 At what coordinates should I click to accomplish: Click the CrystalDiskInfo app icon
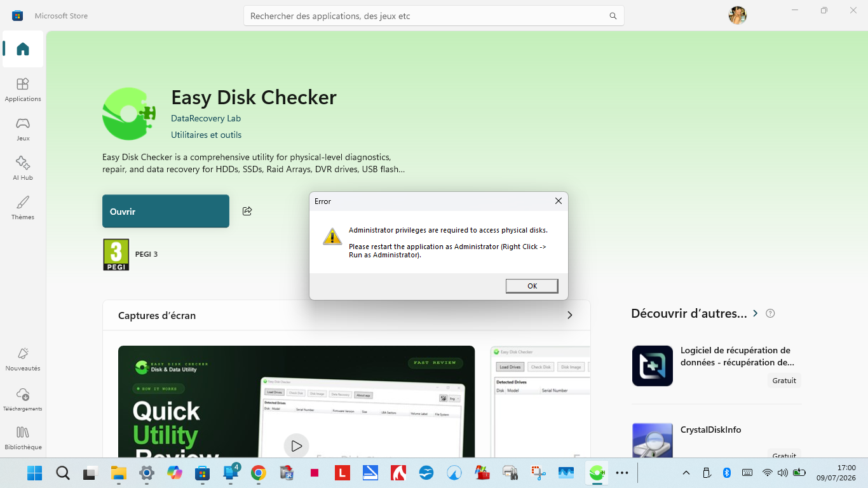(653, 440)
